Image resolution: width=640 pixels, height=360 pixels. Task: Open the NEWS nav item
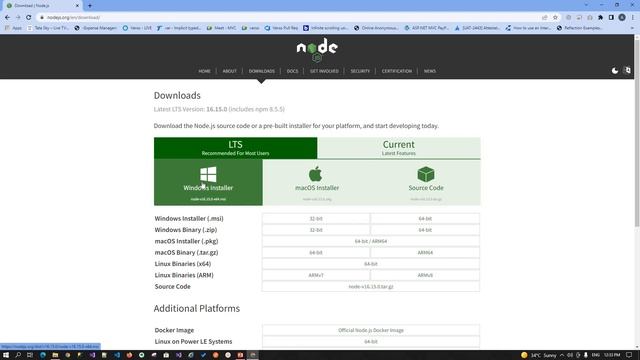[429, 71]
